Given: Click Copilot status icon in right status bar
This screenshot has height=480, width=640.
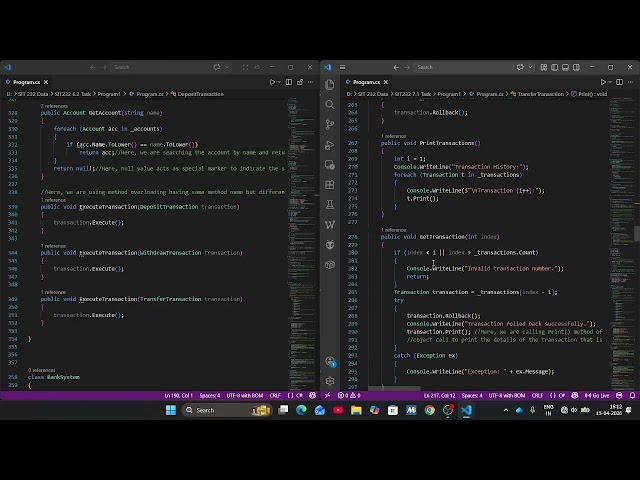Looking at the screenshot, I should 575,395.
